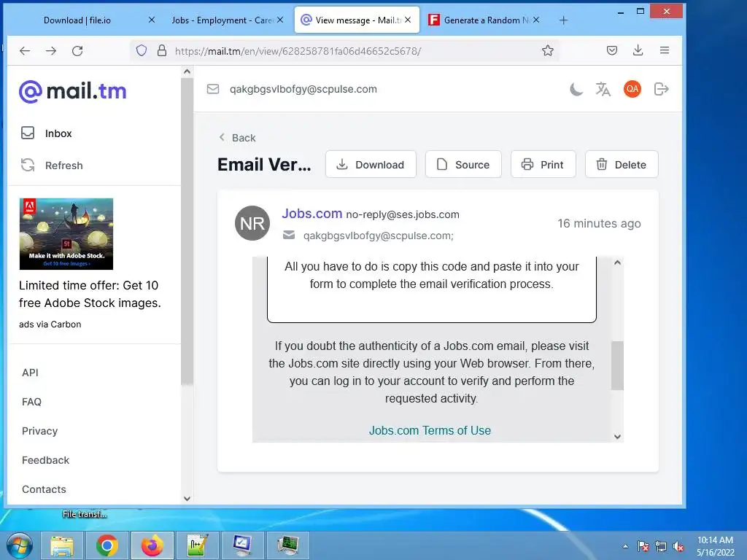The width and height of the screenshot is (747, 560).
Task: Open the Action Center flag icon
Action: coord(643,546)
